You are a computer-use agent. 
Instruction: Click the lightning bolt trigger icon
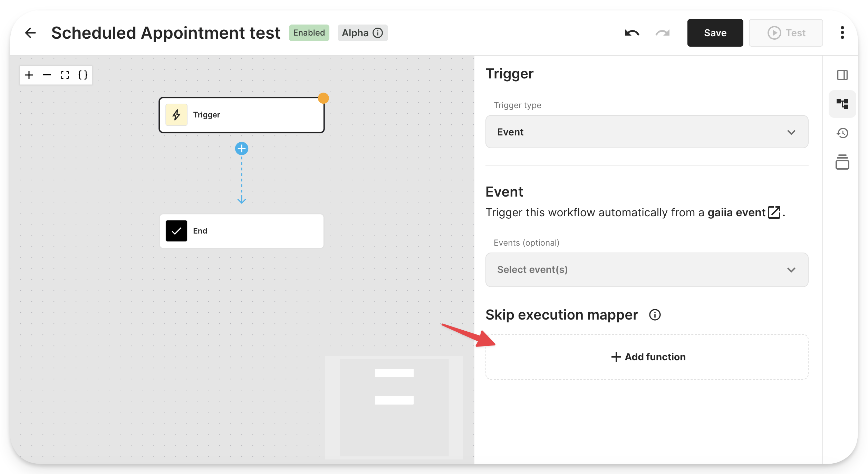[176, 115]
